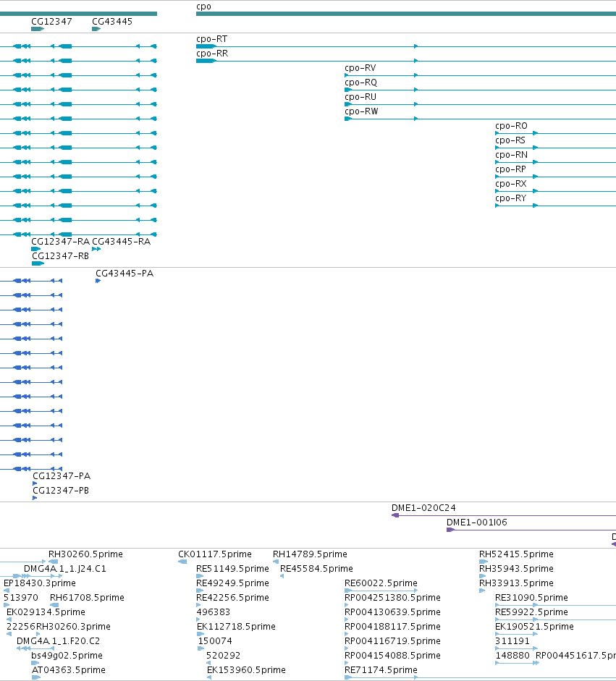Select RE59922.5prime label

pos(531,612)
